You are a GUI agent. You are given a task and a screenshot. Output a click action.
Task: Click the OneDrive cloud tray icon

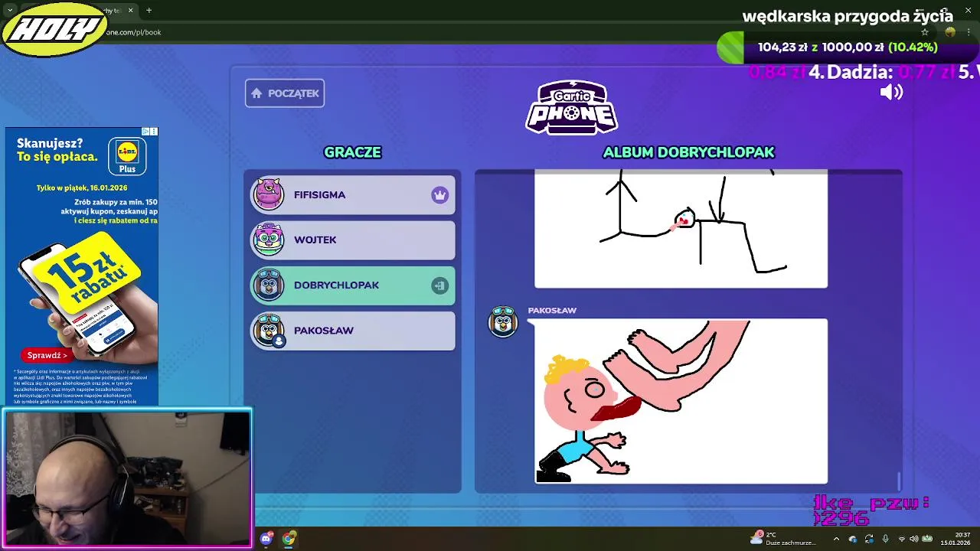coord(853,539)
